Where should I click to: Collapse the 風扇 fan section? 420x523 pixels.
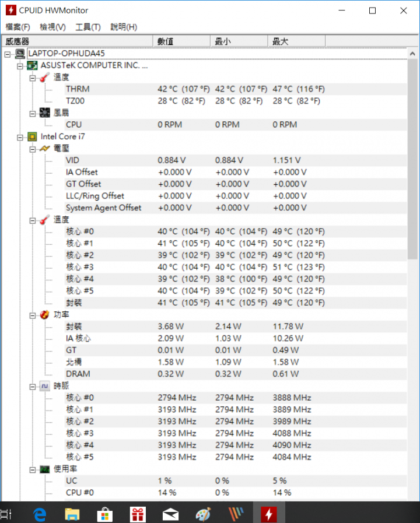pyautogui.click(x=32, y=114)
